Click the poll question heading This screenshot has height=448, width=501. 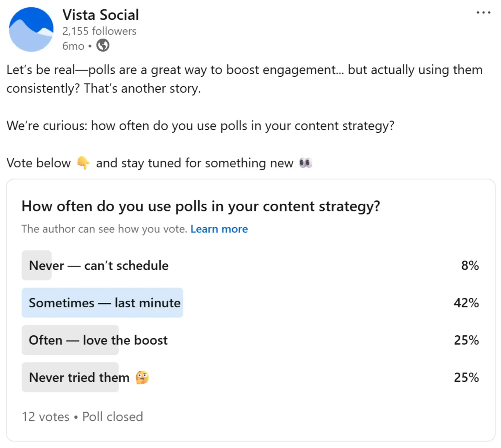(x=201, y=206)
